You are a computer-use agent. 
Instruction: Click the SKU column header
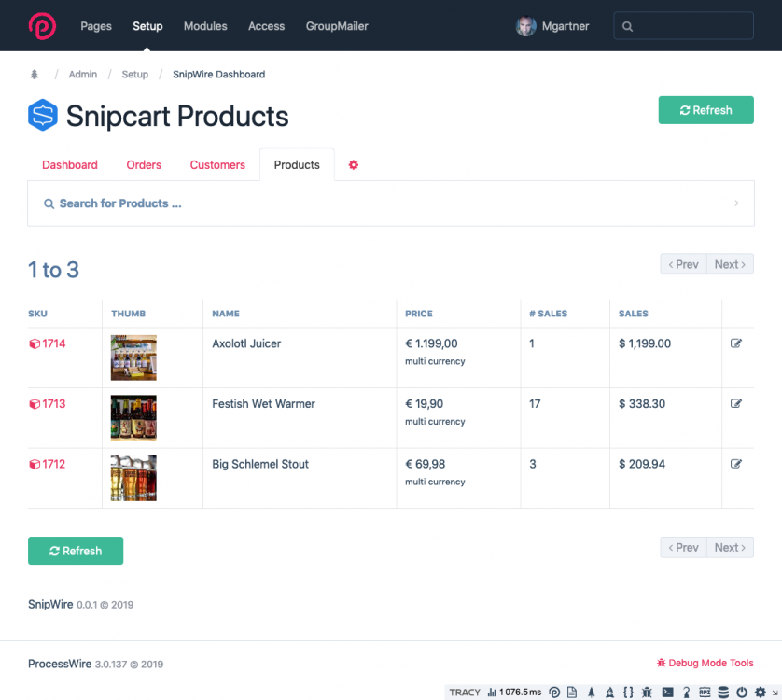tap(37, 314)
